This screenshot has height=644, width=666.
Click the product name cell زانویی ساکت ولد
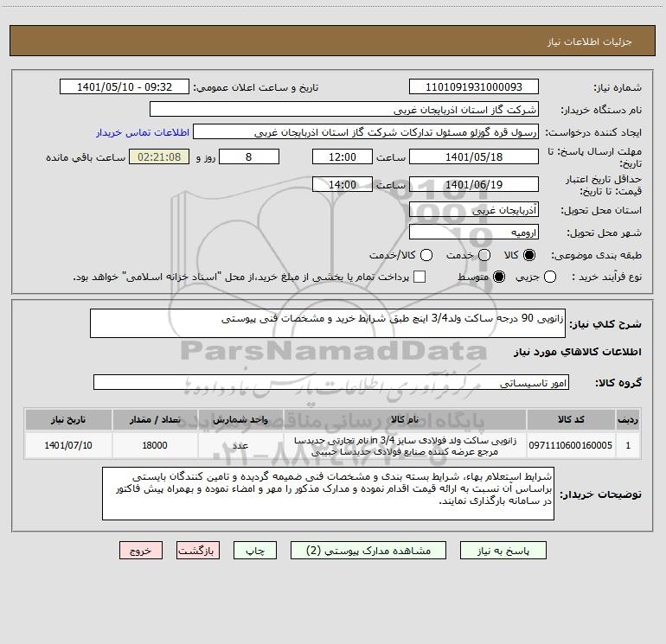[405, 445]
